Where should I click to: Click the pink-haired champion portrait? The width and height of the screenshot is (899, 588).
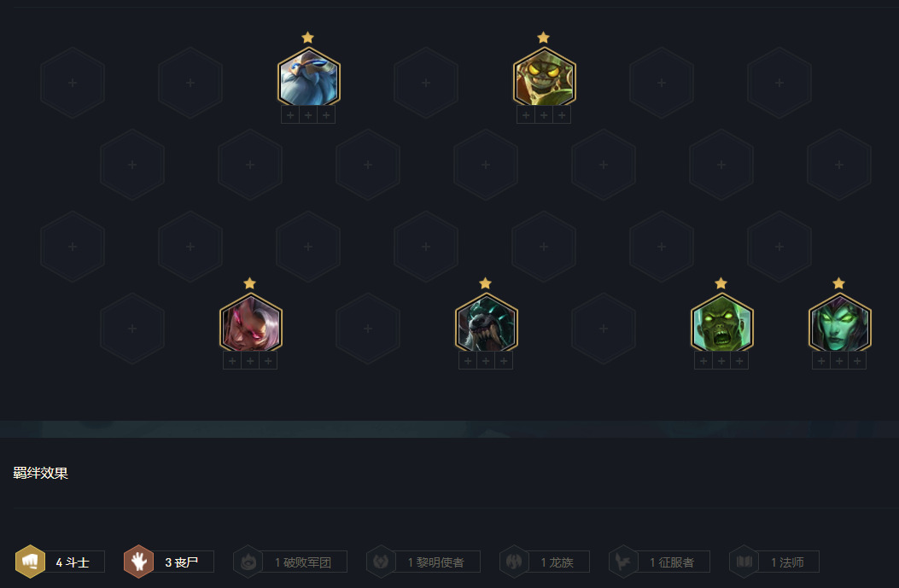coord(250,323)
